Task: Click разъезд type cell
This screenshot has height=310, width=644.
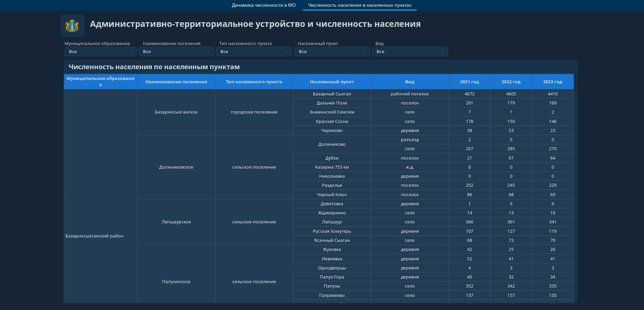Action: tap(410, 139)
